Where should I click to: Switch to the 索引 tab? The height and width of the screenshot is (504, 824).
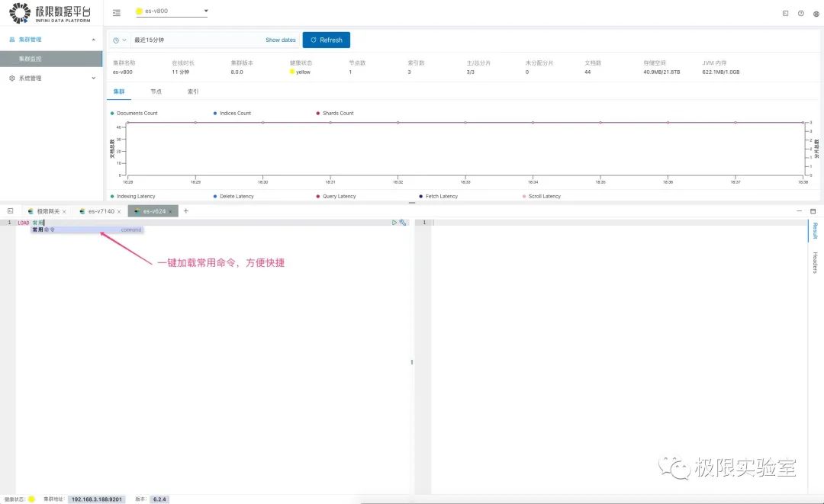coord(193,91)
